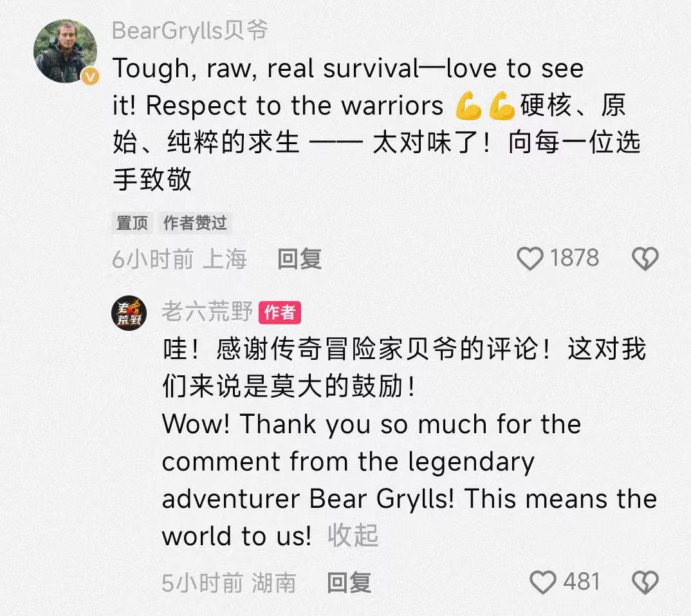
Task: Tap the verified V badge on avatar
Action: (90, 77)
